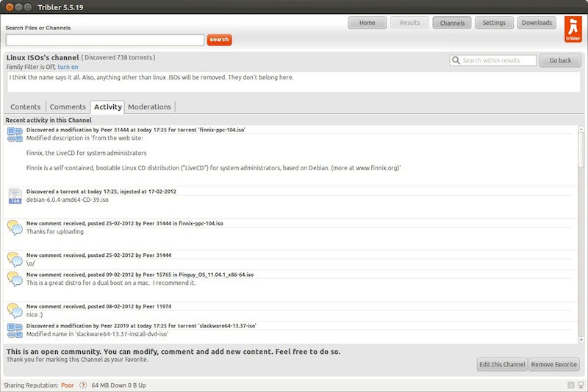Click comment bubble icon next to 'Thanks for uploading'

(15, 228)
